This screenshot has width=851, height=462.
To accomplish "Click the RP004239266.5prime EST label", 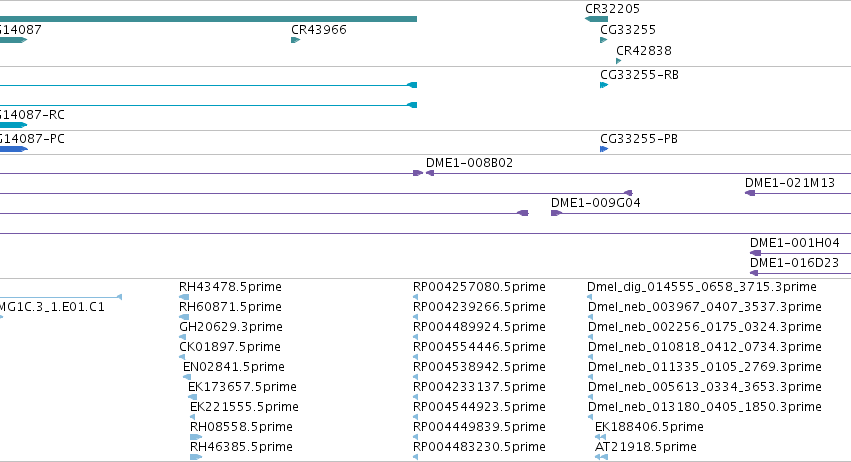I will click(479, 306).
